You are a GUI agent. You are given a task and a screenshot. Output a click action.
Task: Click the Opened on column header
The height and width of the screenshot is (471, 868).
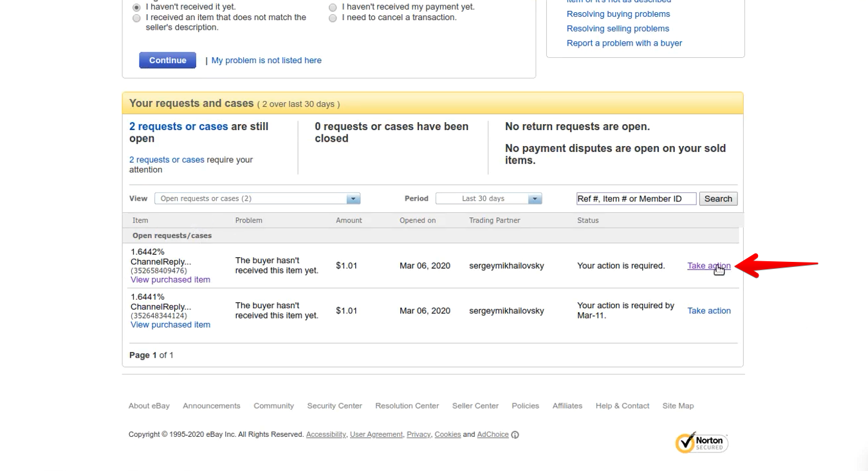pyautogui.click(x=418, y=221)
